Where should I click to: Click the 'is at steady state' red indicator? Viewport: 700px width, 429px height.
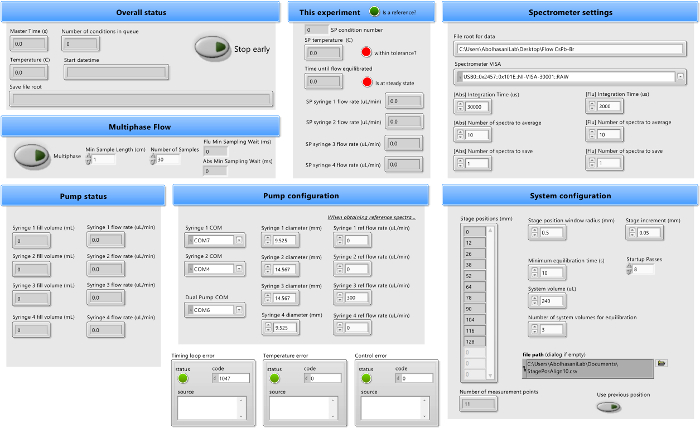coord(367,81)
